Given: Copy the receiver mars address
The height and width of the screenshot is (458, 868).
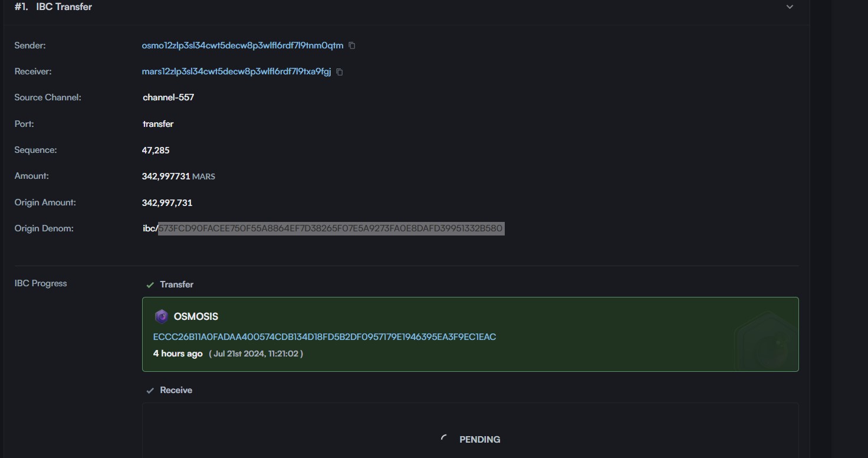Looking at the screenshot, I should pyautogui.click(x=340, y=72).
